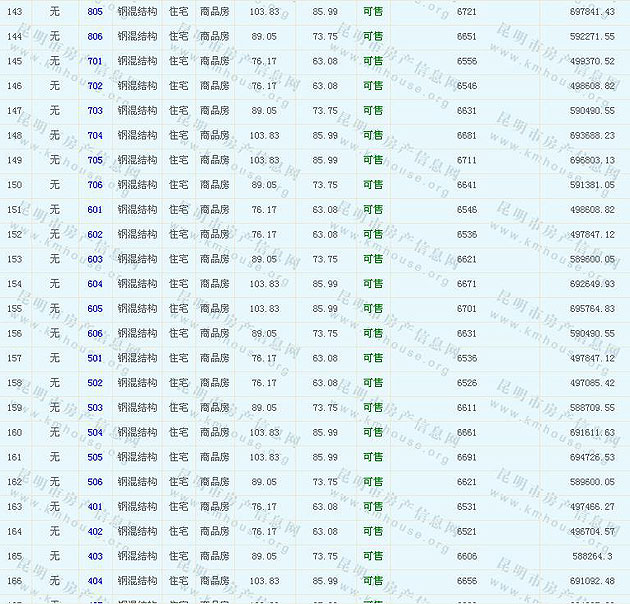Open the room 603 link
The height and width of the screenshot is (604, 630).
click(95, 259)
